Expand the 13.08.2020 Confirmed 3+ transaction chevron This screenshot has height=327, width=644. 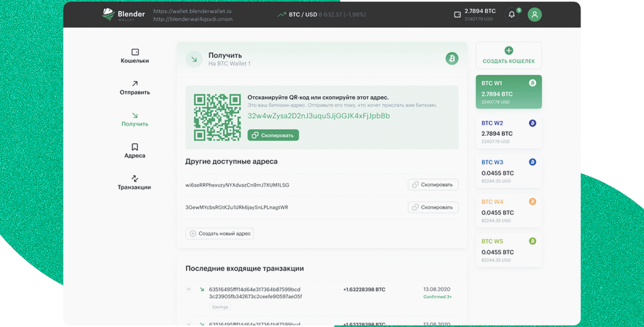point(189,289)
